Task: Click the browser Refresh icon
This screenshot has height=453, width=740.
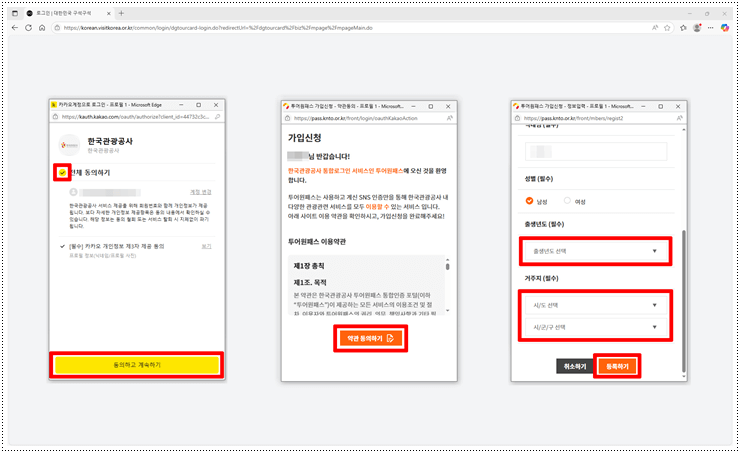Action: click(28, 28)
